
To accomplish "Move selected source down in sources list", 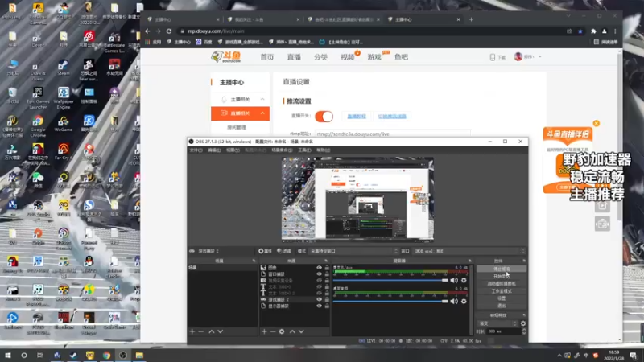I will [301, 331].
